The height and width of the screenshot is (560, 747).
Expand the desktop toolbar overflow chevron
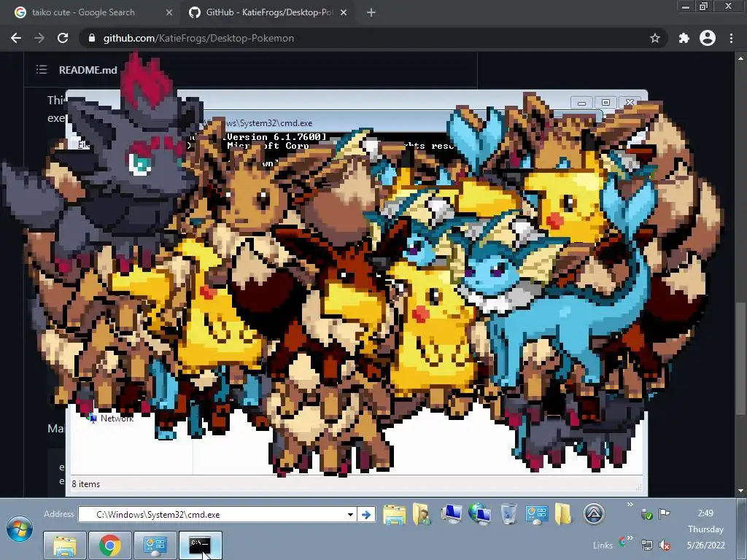(630, 505)
